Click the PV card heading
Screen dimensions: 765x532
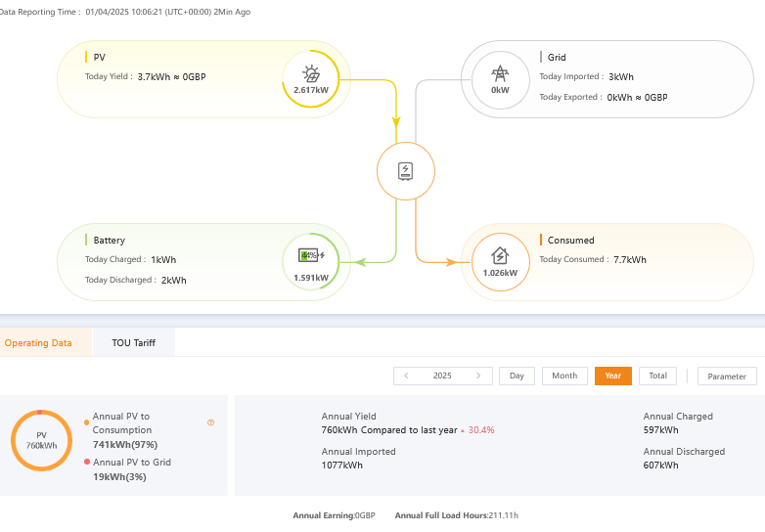[99, 58]
